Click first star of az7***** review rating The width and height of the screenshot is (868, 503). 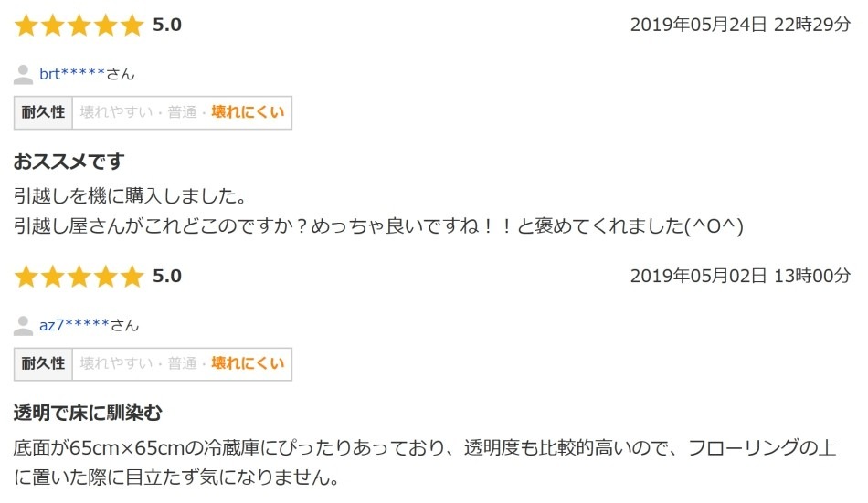[x=26, y=277]
